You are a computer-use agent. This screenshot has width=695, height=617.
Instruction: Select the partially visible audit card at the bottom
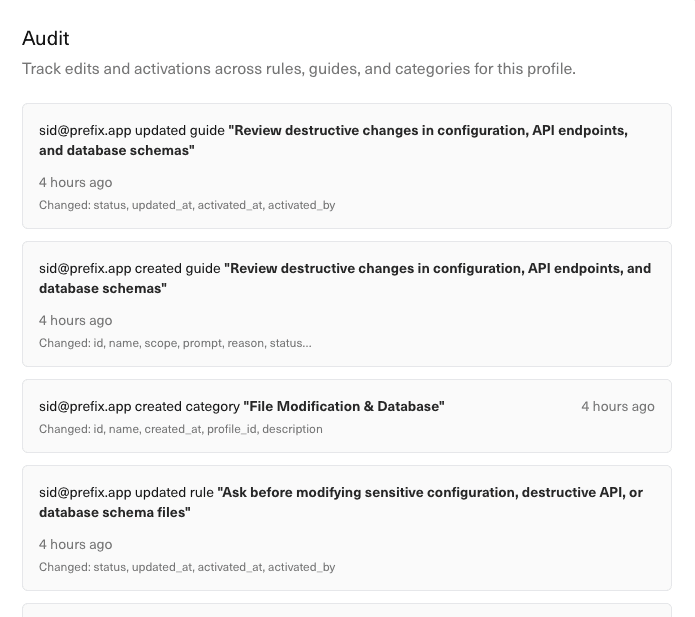click(x=346, y=609)
